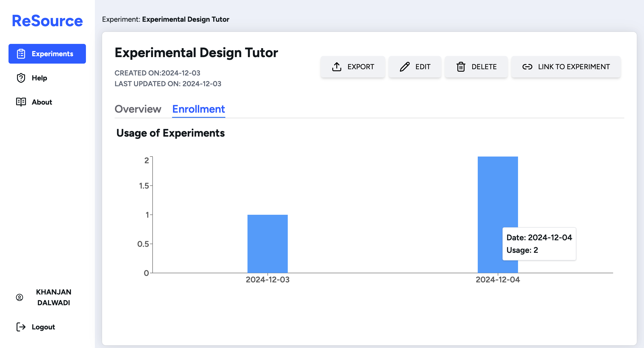Open the Help page from sidebar

(39, 78)
